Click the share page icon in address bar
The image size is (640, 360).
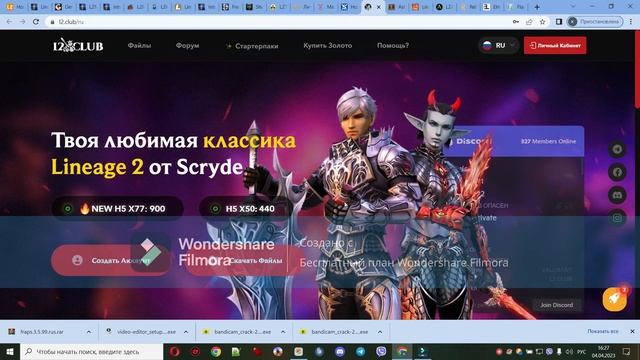pos(529,22)
